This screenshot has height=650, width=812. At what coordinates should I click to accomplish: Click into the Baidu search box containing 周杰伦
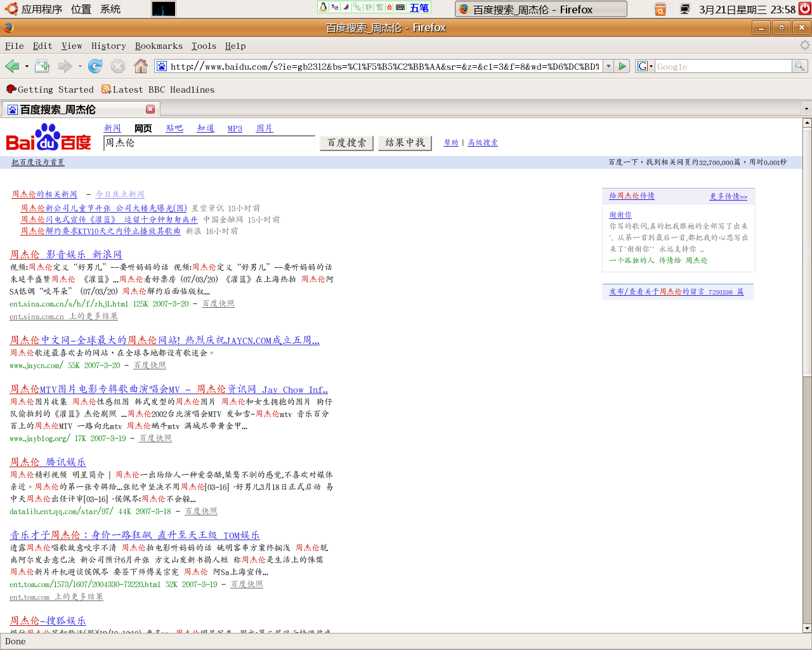pos(209,143)
